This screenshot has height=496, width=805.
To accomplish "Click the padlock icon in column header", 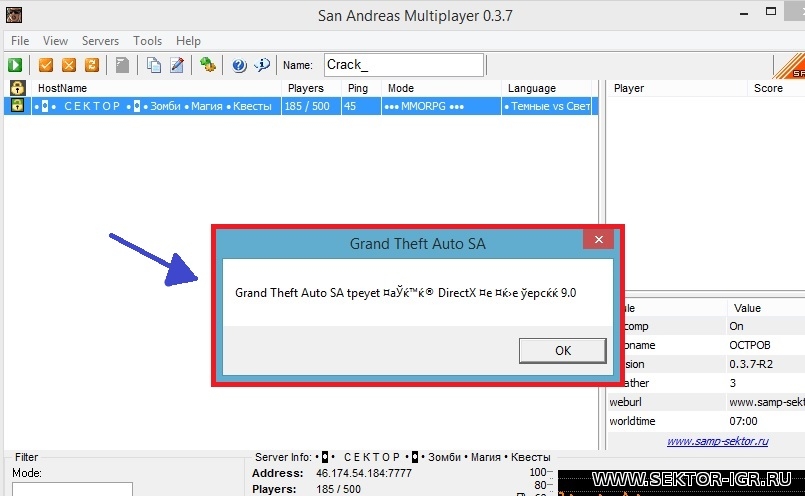I will tap(17, 88).
